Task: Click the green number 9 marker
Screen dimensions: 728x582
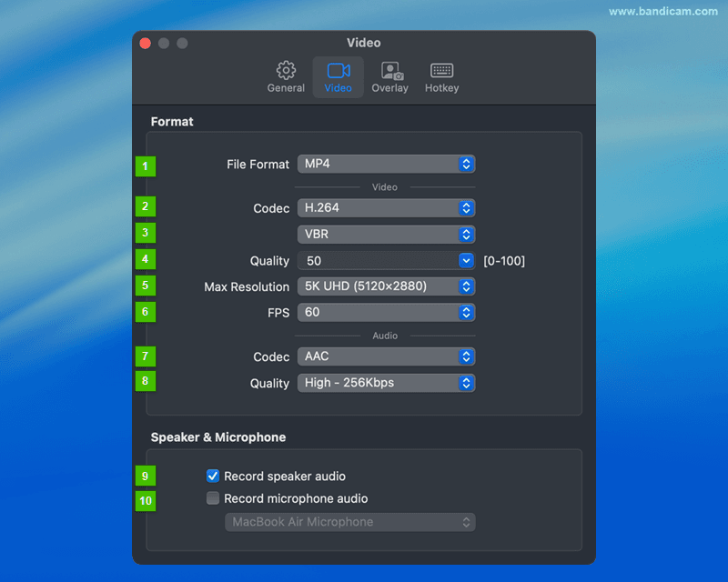Action: tap(146, 476)
